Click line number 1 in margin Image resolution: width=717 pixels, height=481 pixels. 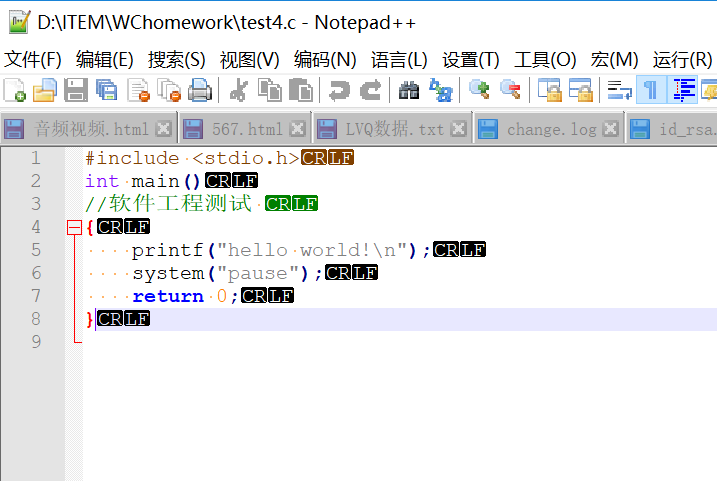(36, 158)
